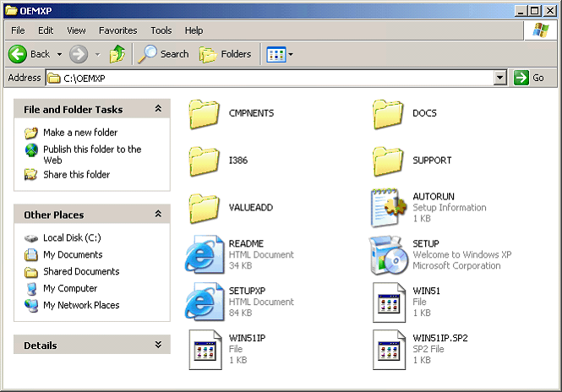Select the AUTORUN setup information file icon
The width and height of the screenshot is (562, 392).
pos(388,207)
